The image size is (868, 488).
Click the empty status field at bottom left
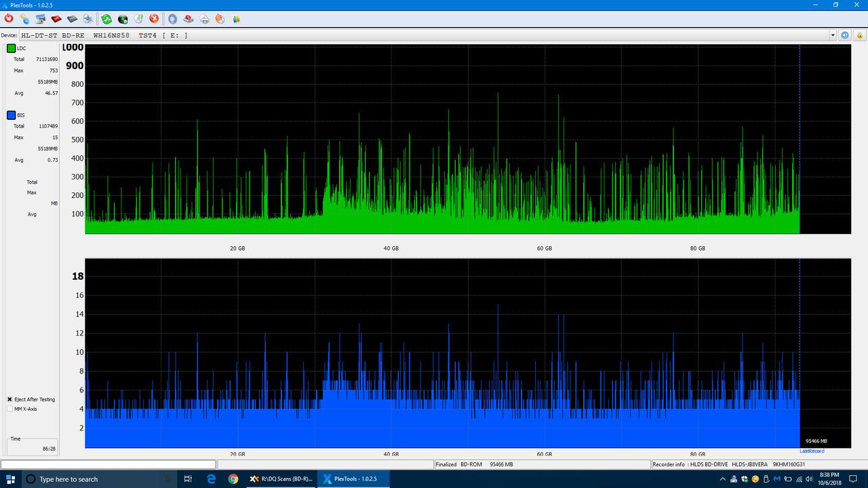click(108, 464)
